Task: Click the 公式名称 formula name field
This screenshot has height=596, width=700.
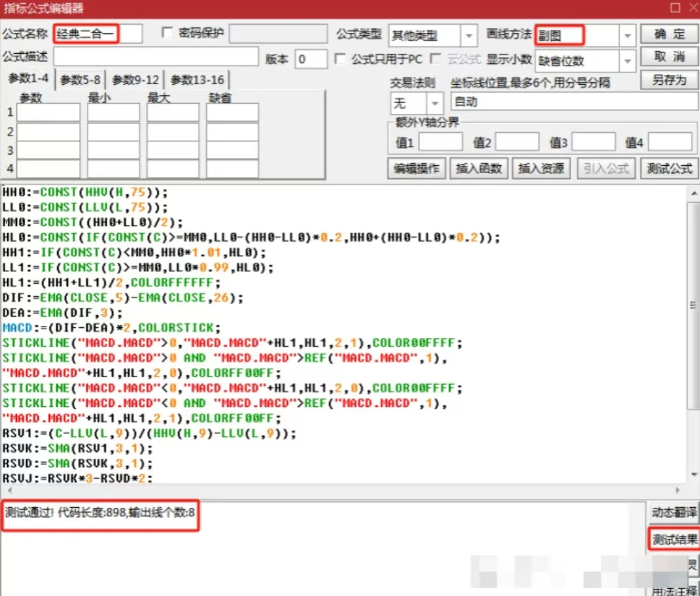Action: pos(98,34)
